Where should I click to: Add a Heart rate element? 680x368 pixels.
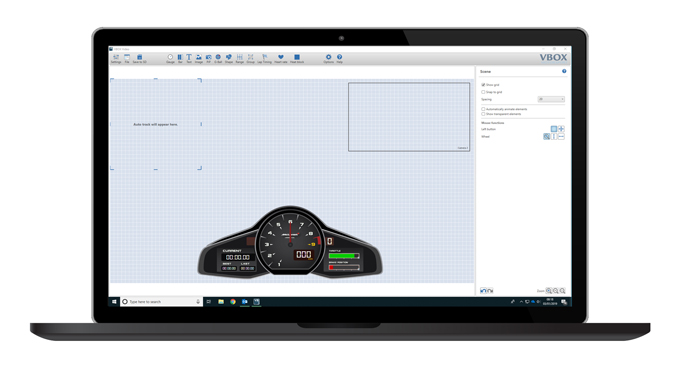coord(281,59)
